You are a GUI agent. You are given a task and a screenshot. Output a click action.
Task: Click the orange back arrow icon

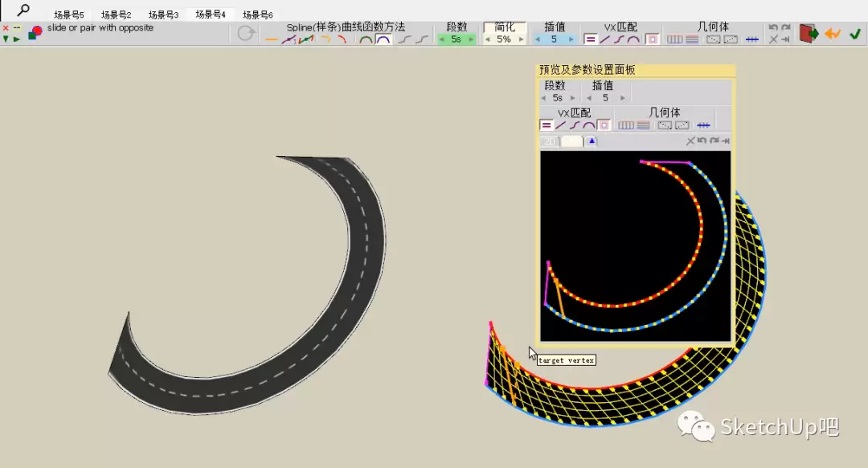click(833, 34)
